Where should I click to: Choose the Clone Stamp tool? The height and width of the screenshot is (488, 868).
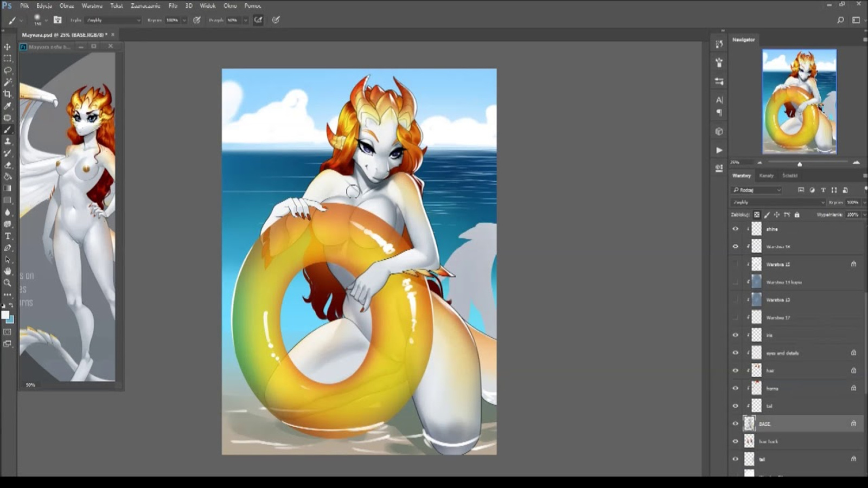tap(8, 141)
